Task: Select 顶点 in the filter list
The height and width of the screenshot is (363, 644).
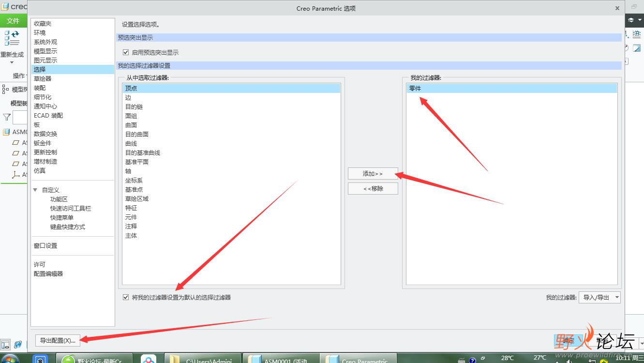Action: (x=231, y=88)
